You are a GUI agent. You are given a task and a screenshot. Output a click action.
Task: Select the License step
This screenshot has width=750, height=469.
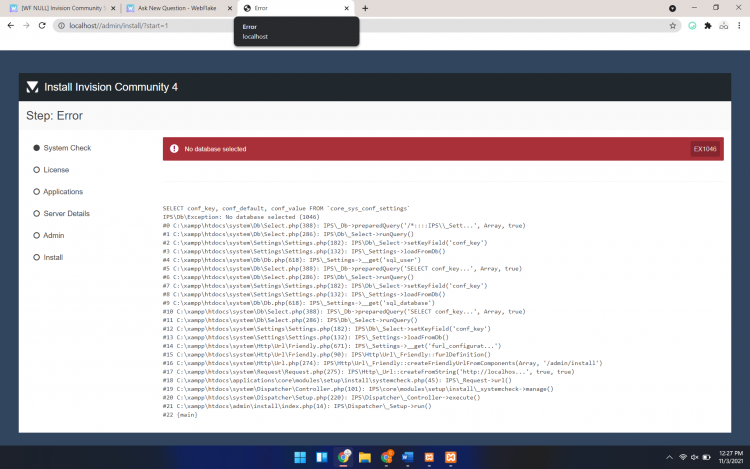[x=56, y=170]
